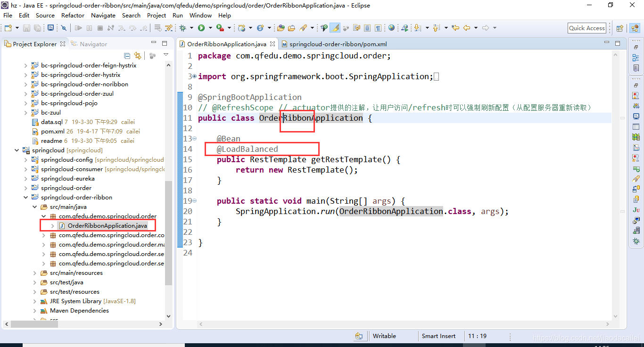Expand the Maven Dependencies node
The image size is (644, 347).
[34, 311]
